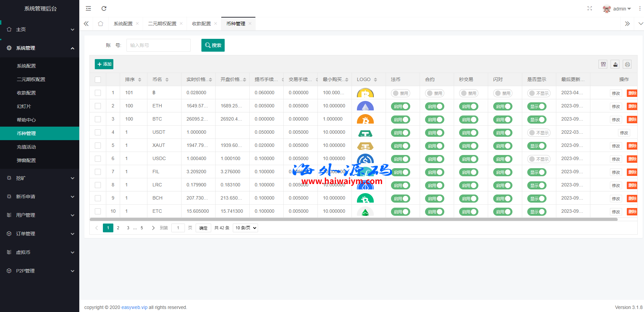
Task: Click the 添加 button
Action: 104,64
